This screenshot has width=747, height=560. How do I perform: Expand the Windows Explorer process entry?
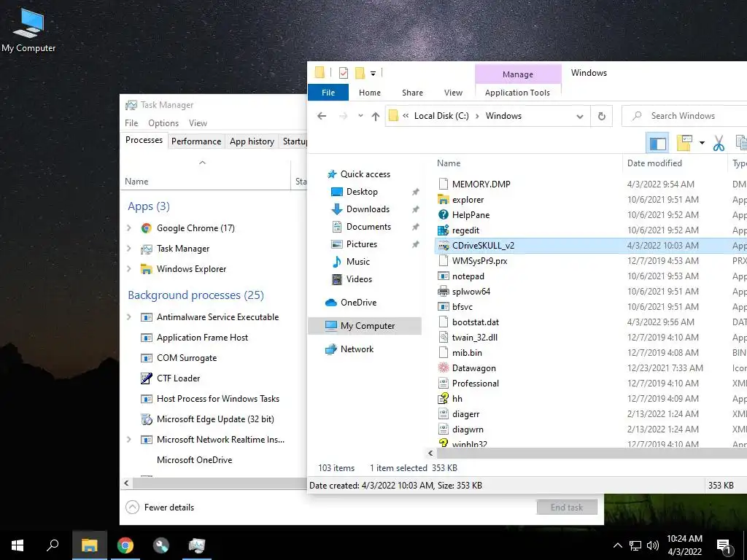tap(128, 269)
